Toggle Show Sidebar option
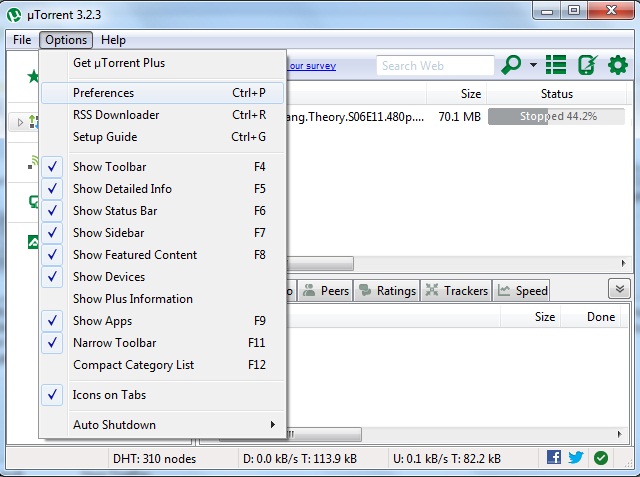 click(x=162, y=233)
